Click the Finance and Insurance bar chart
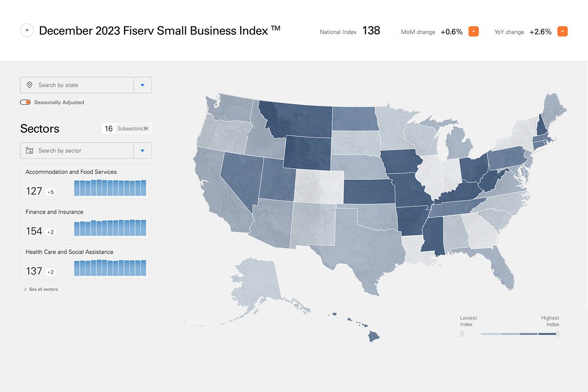 [x=110, y=228]
